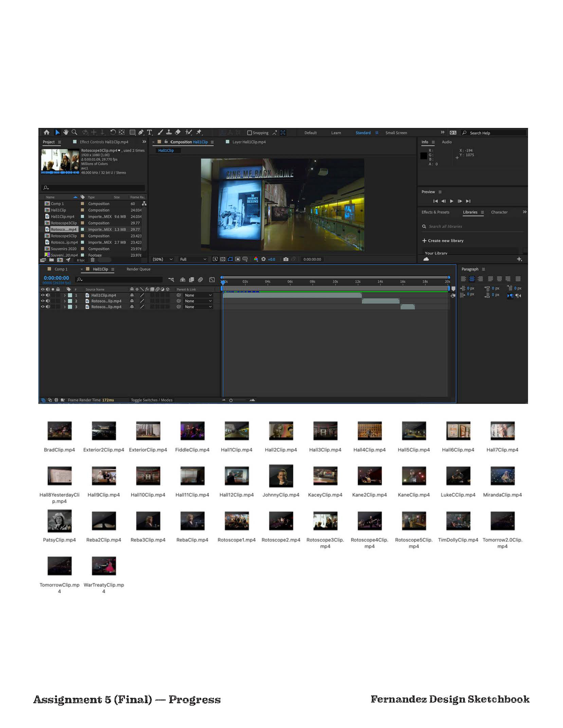Viewport: 563px width, 728px height.
Task: Click the black color swatch in Info panel
Action: [x=423, y=156]
